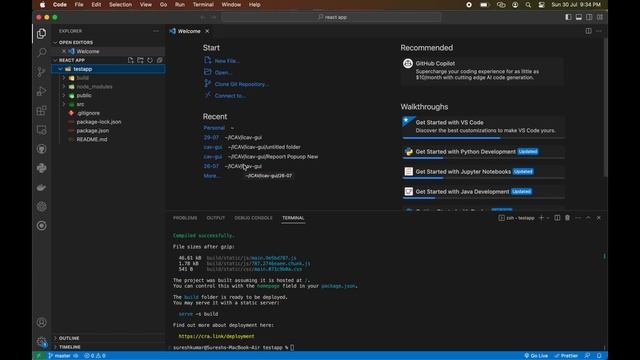Collapse all folders in explorer
640x360 pixels.
click(x=160, y=60)
